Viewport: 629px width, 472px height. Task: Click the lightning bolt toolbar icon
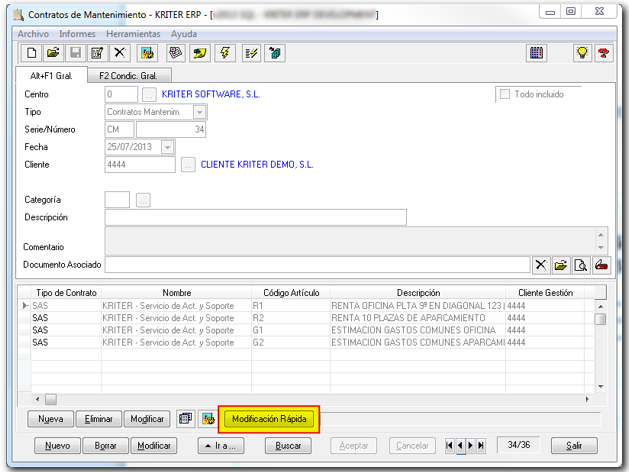coord(224,53)
